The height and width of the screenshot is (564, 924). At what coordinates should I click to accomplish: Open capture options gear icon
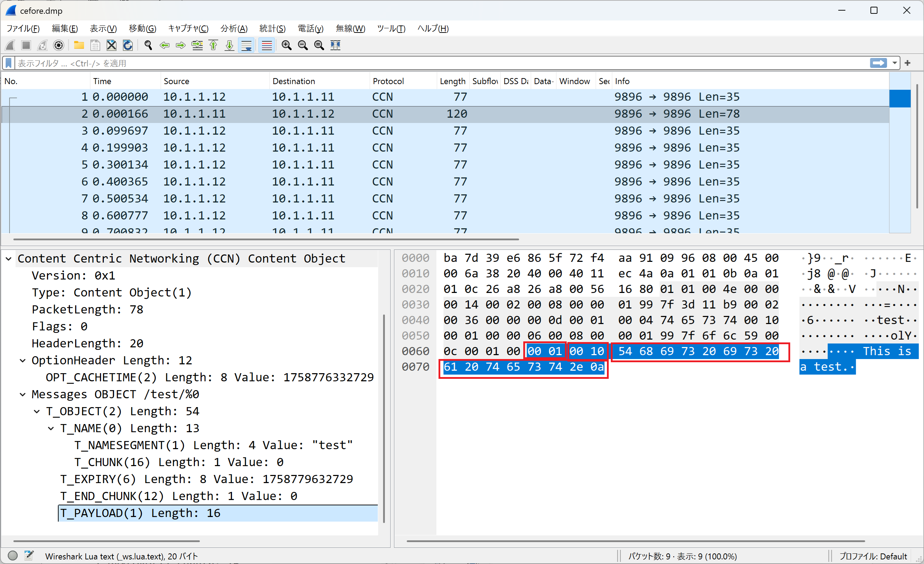[x=59, y=45]
